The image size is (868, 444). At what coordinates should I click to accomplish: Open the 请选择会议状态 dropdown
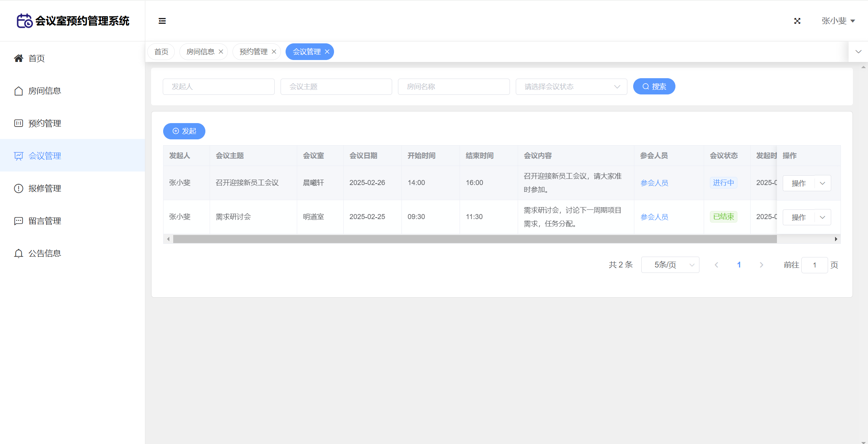click(571, 87)
